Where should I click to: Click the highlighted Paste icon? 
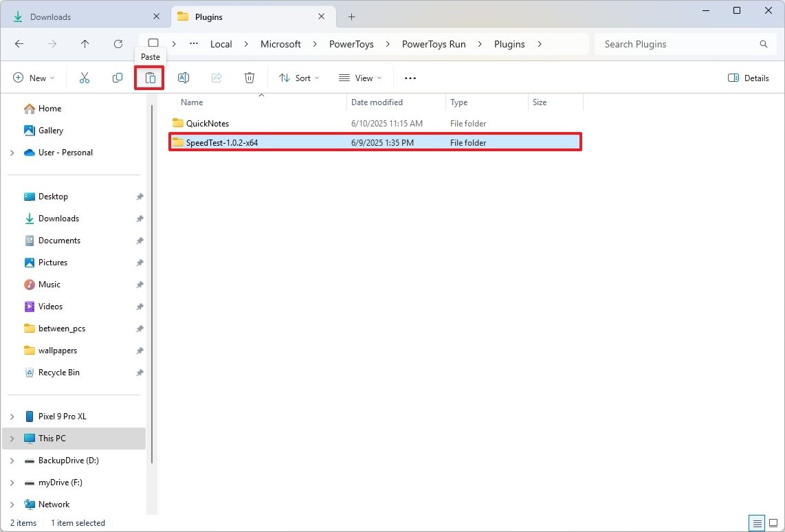[149, 78]
